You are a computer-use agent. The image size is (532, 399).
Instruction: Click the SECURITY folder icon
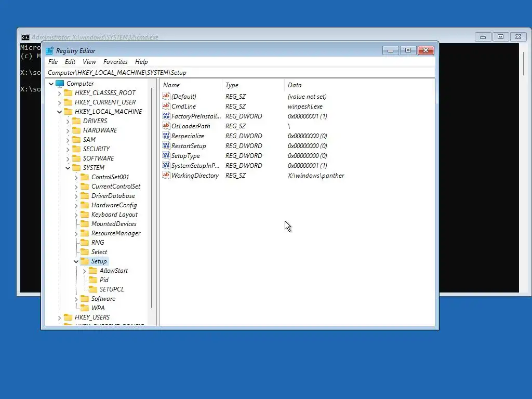pyautogui.click(x=77, y=149)
